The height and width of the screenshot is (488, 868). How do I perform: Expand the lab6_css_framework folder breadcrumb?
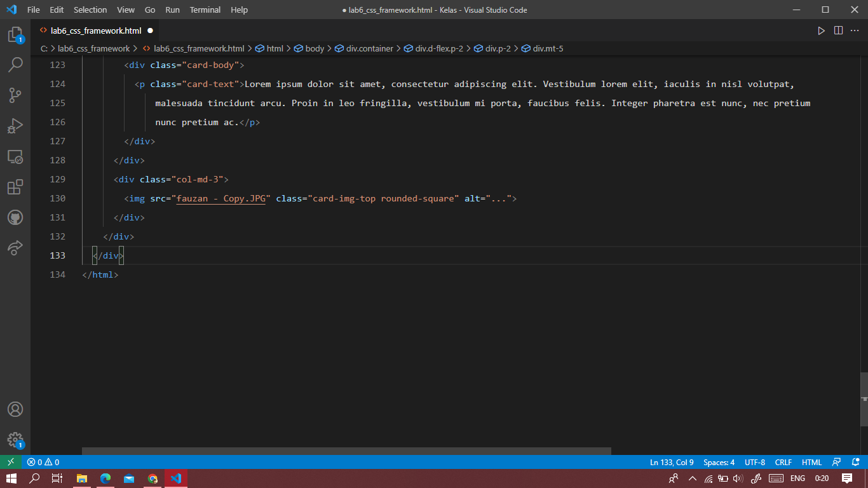93,48
